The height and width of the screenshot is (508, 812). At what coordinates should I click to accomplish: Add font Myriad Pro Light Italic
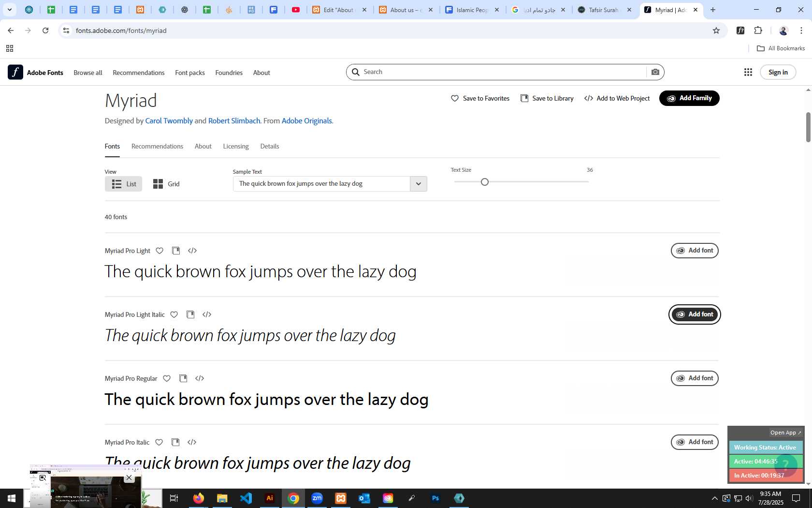pos(695,314)
